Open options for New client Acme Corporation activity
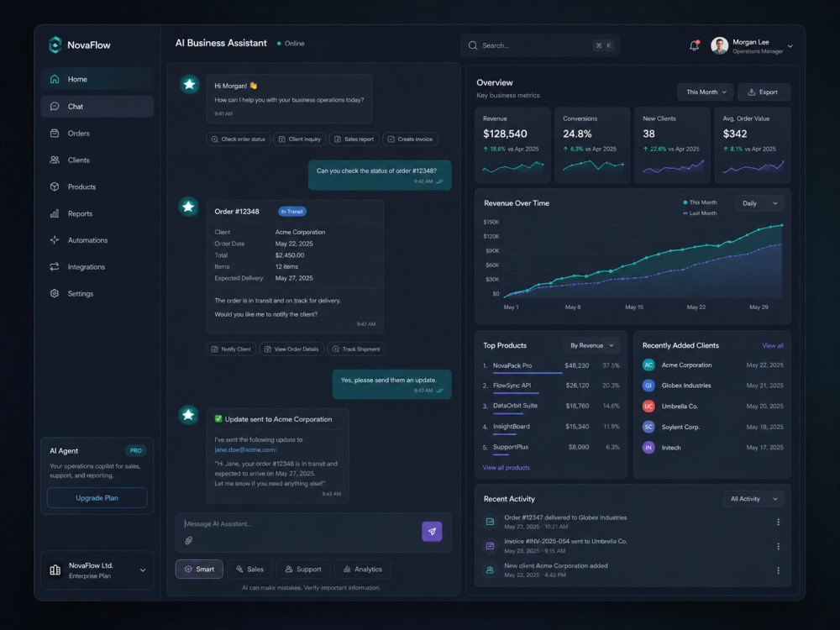The image size is (840, 630). pos(778,570)
